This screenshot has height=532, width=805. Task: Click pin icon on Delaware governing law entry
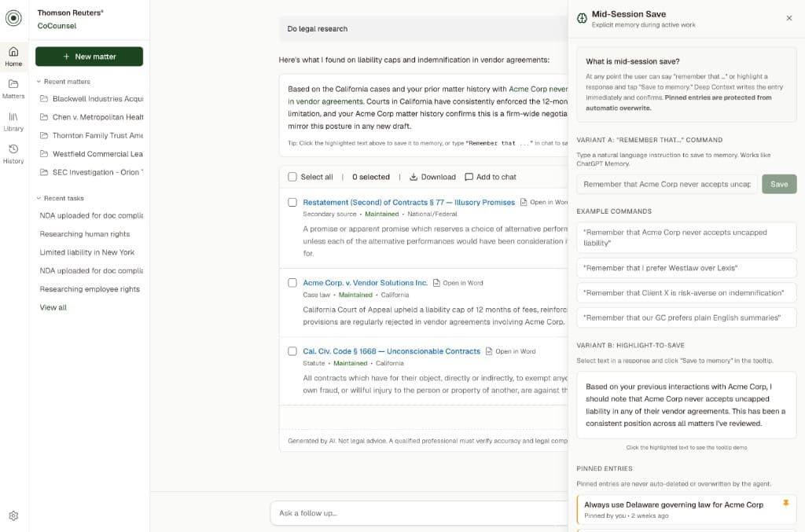pos(785,503)
